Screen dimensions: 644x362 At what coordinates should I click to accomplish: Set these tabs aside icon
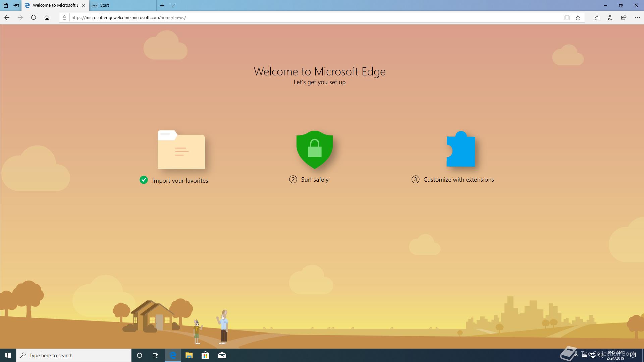(x=16, y=5)
